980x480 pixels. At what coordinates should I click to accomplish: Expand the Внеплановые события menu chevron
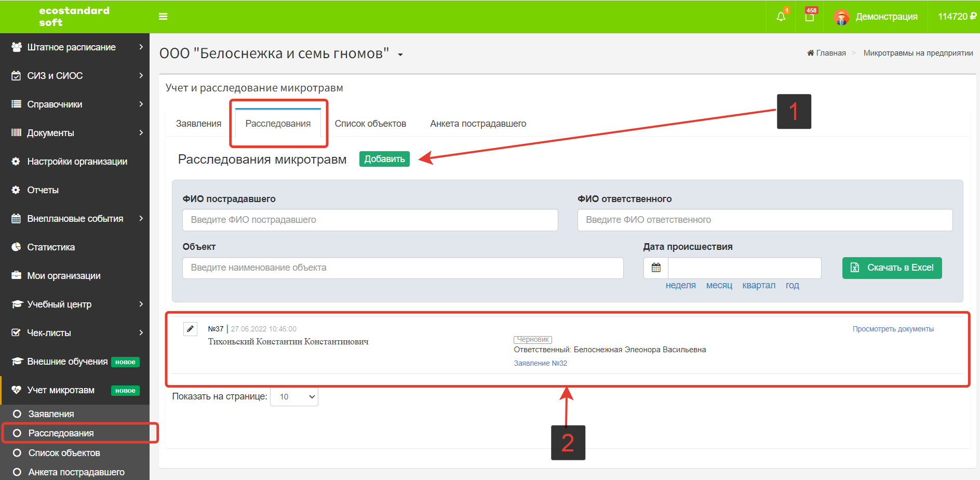[x=141, y=219]
